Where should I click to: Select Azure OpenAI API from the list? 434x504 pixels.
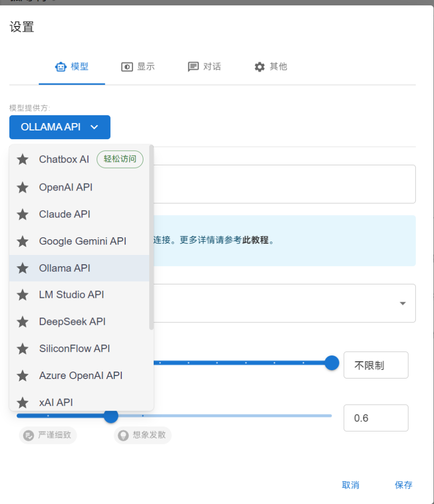[80, 376]
